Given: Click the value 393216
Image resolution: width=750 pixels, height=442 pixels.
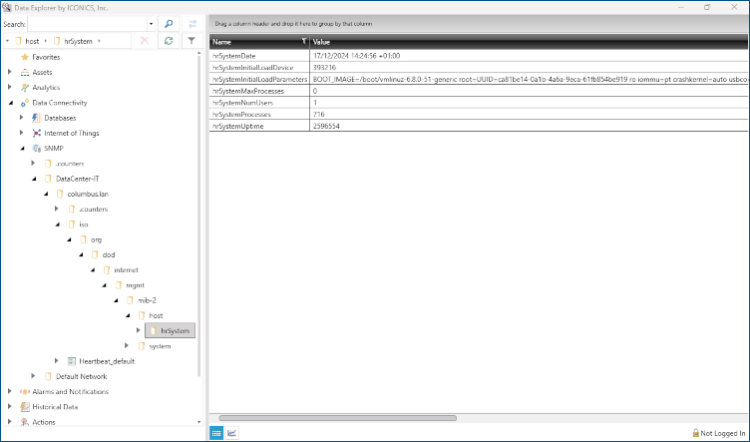Looking at the screenshot, I should 324,67.
